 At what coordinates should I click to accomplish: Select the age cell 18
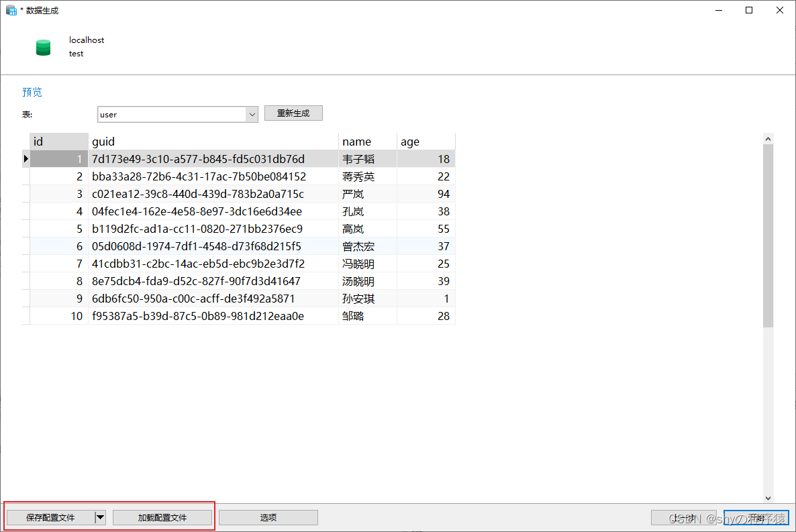click(x=426, y=159)
